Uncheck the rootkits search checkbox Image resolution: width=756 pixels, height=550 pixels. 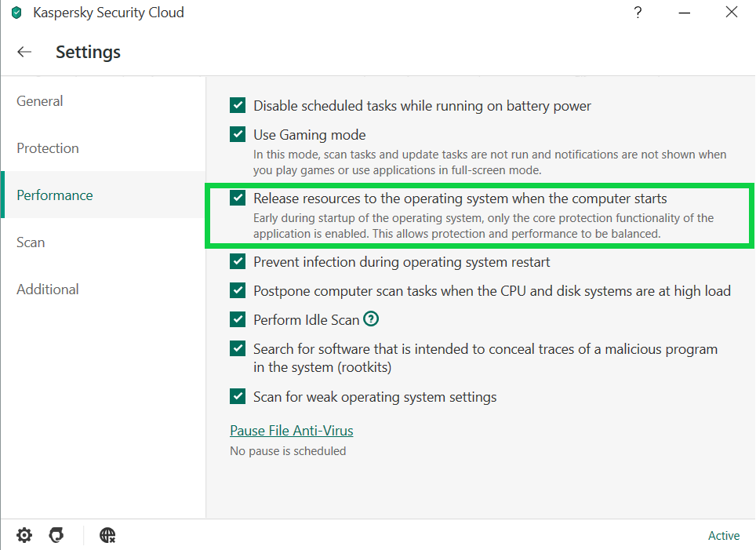pyautogui.click(x=238, y=348)
